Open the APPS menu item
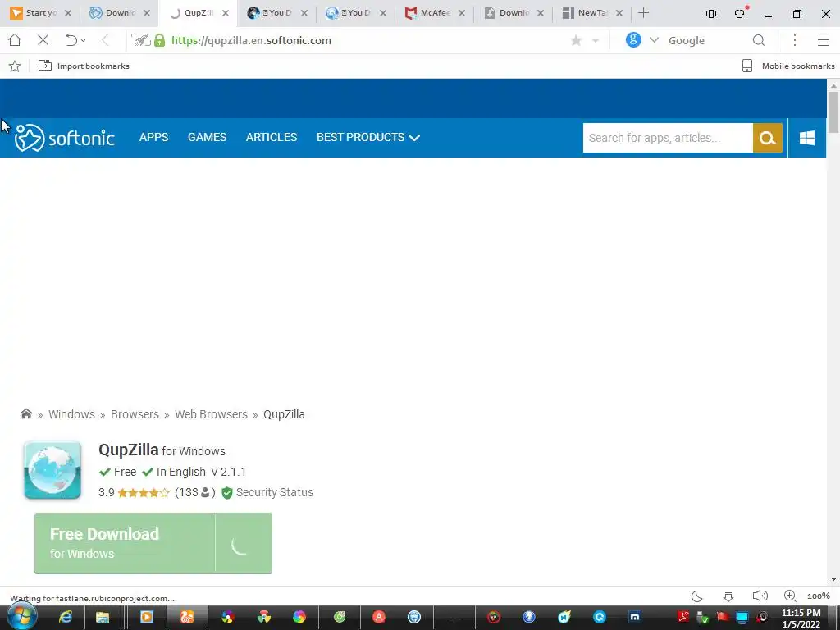840x630 pixels. [153, 137]
